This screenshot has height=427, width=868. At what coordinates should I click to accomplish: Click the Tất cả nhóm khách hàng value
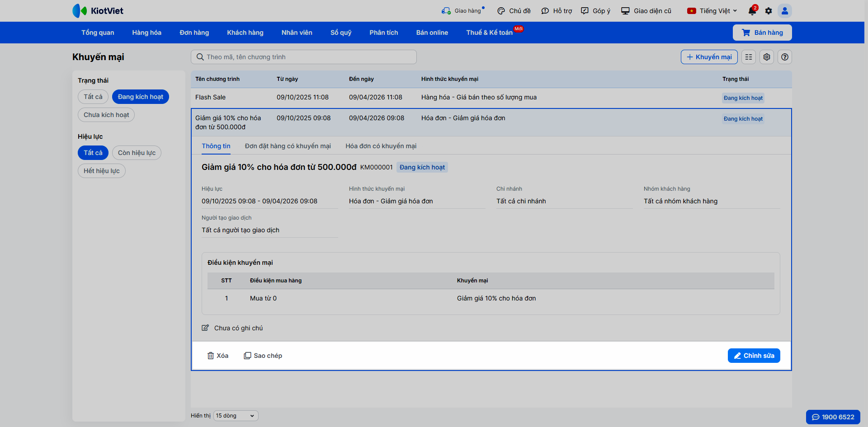click(x=681, y=201)
